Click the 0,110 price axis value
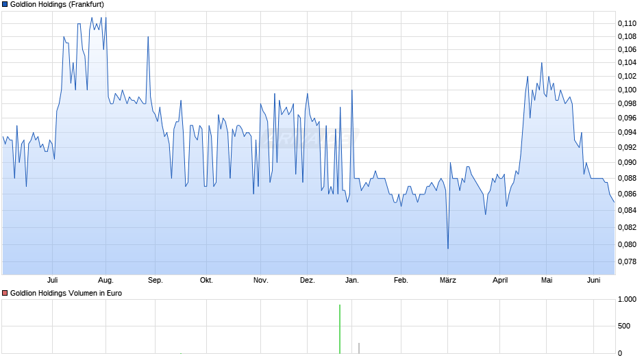Screen dimensions: 644x360 [627, 24]
